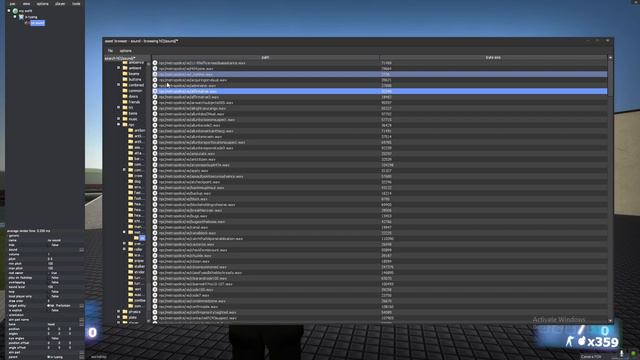
Task: Select the breakhiscover.wav row
Action: pos(380,210)
